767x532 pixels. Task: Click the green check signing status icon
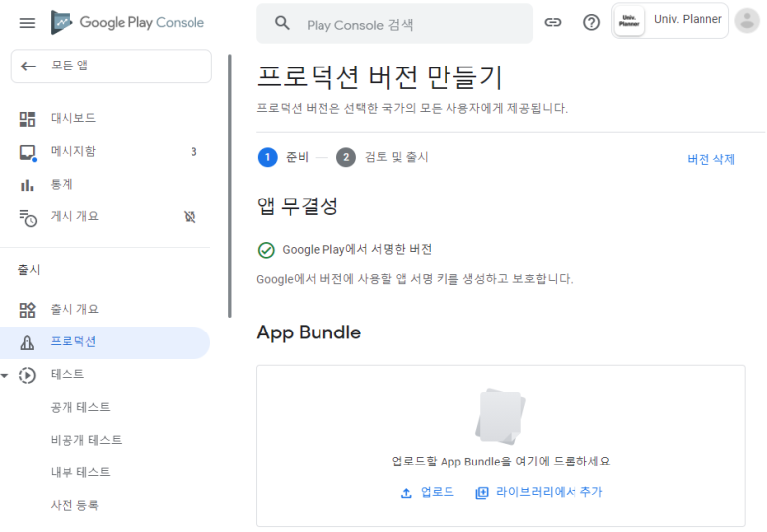coord(266,250)
